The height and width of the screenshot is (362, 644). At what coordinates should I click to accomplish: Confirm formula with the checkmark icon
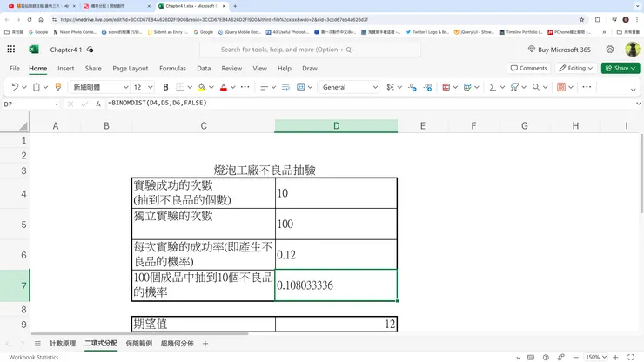coord(84,104)
